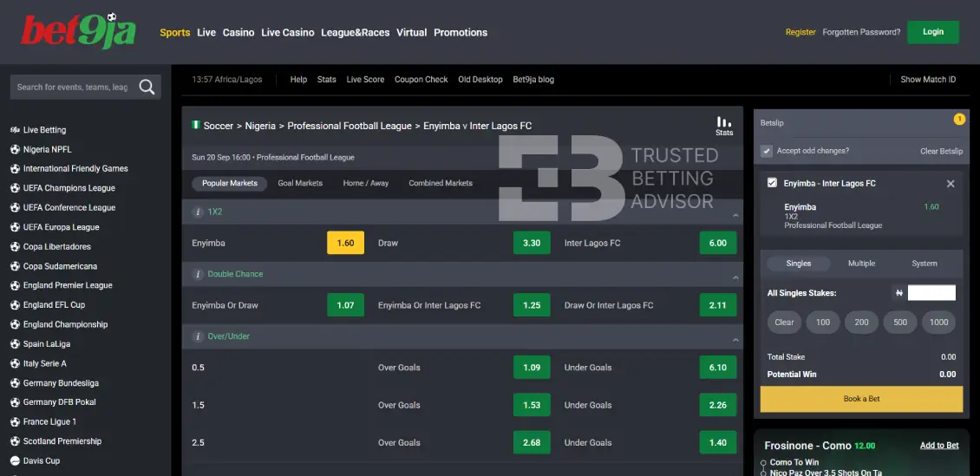The width and height of the screenshot is (980, 476).
Task: Click ball icon next to Copa Libertadores
Action: click(15, 247)
